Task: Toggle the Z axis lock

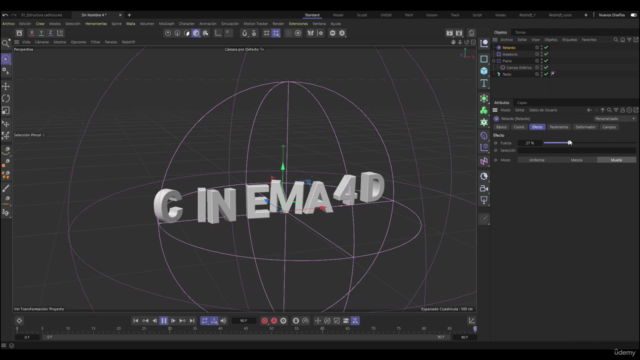Action: [51, 33]
